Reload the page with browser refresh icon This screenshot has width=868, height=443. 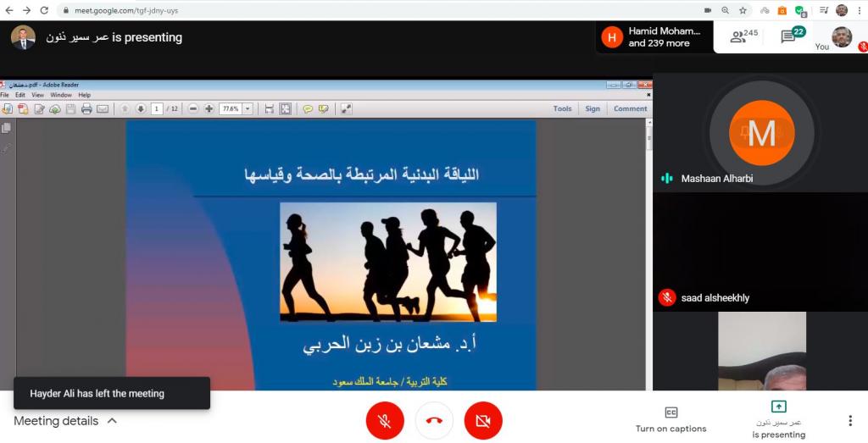44,10
